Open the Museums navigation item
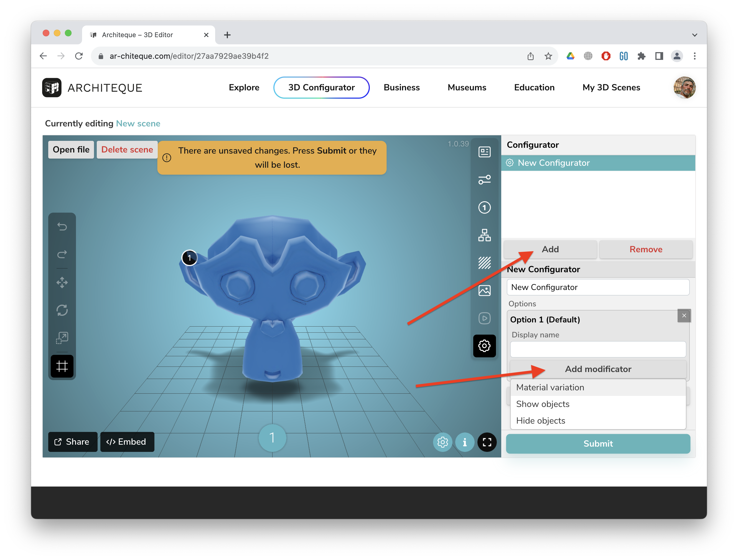Screen dimensions: 738x560 (x=466, y=87)
